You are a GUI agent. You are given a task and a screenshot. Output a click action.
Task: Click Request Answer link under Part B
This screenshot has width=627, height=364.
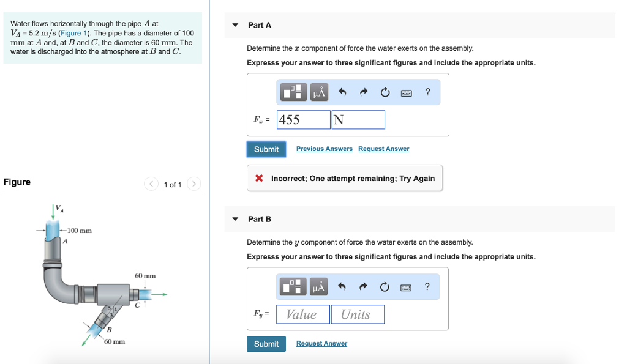pos(321,344)
